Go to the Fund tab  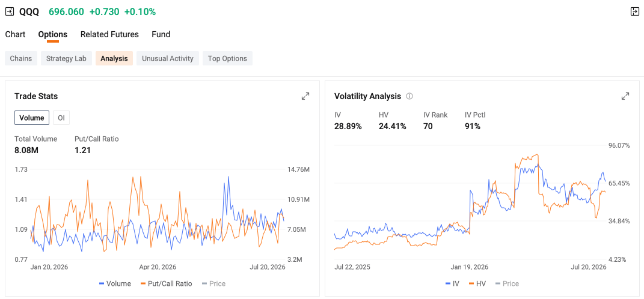pyautogui.click(x=161, y=34)
